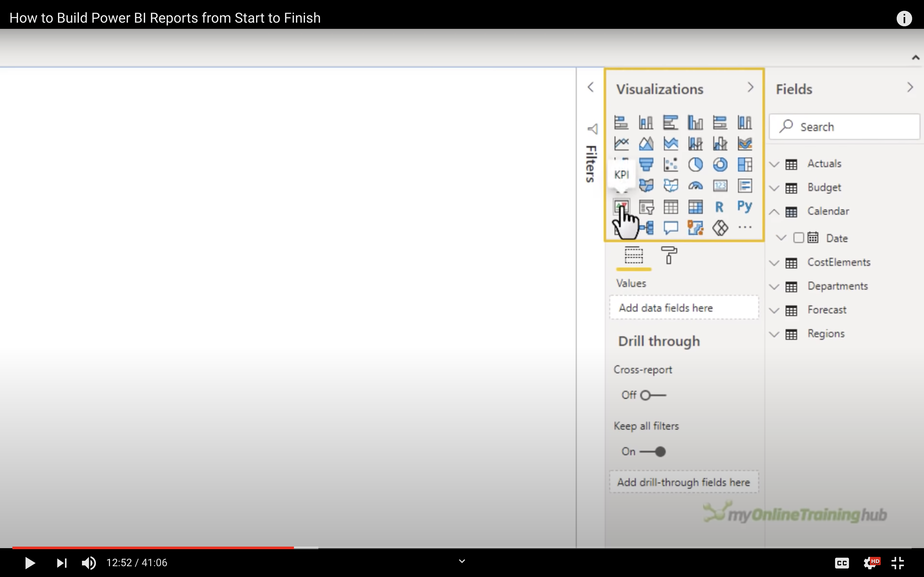Switch to the Fields well tab
Image resolution: width=924 pixels, height=577 pixels.
click(633, 255)
